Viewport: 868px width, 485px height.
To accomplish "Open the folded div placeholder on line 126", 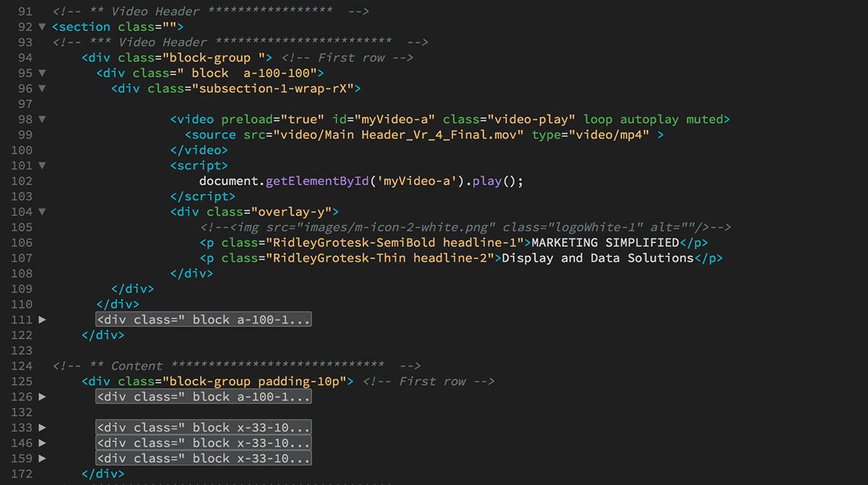I will [204, 397].
